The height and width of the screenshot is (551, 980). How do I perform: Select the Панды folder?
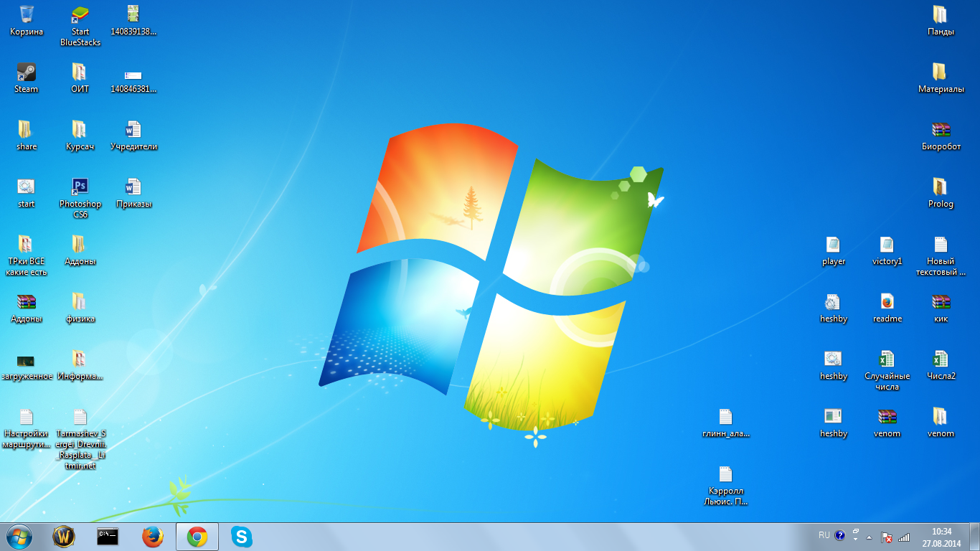[x=941, y=20]
